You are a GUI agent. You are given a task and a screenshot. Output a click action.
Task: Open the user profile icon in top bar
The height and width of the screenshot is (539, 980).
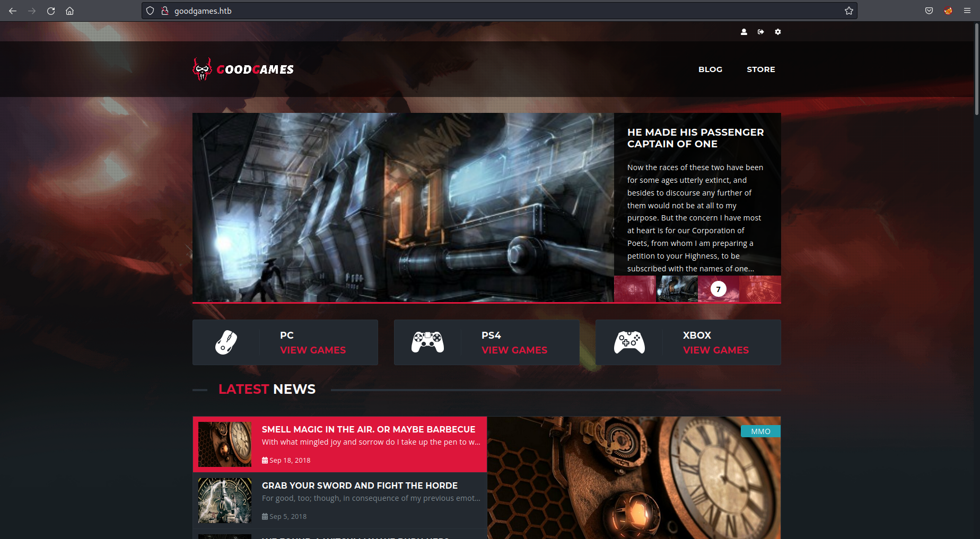744,32
